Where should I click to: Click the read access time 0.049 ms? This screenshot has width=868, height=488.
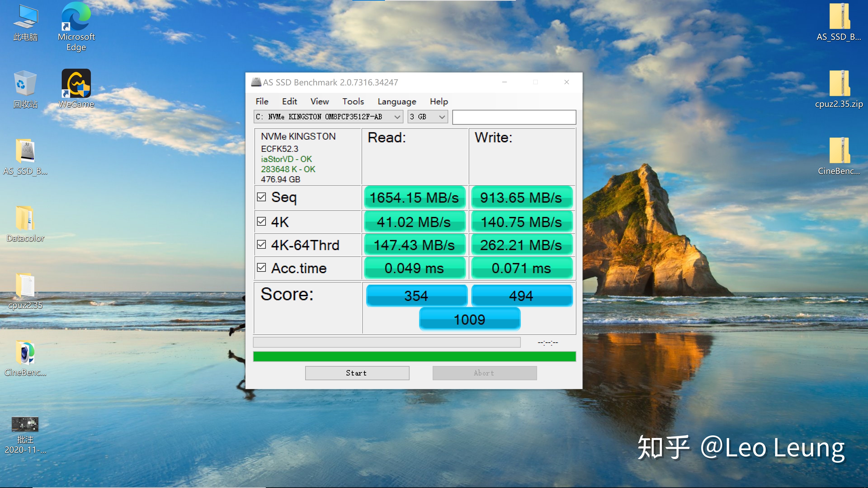(x=415, y=268)
